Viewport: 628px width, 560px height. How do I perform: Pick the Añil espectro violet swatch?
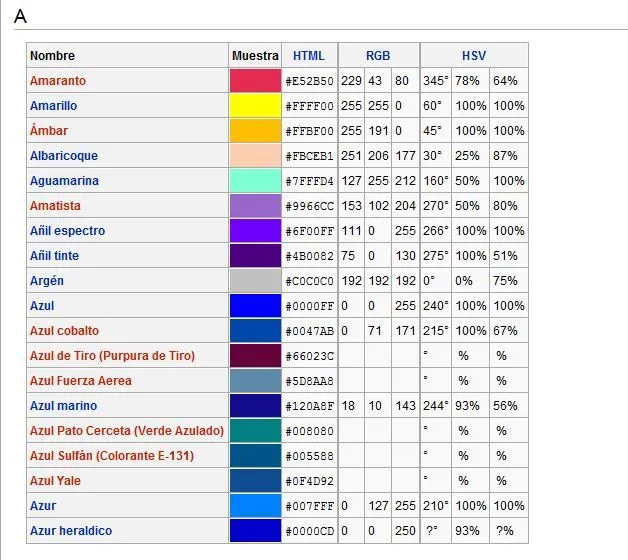pyautogui.click(x=255, y=231)
